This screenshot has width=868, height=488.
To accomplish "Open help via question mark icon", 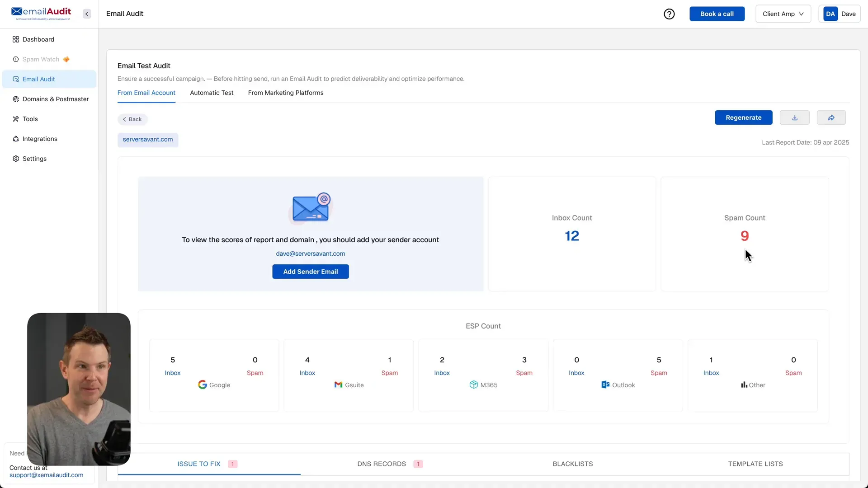I will (x=669, y=14).
